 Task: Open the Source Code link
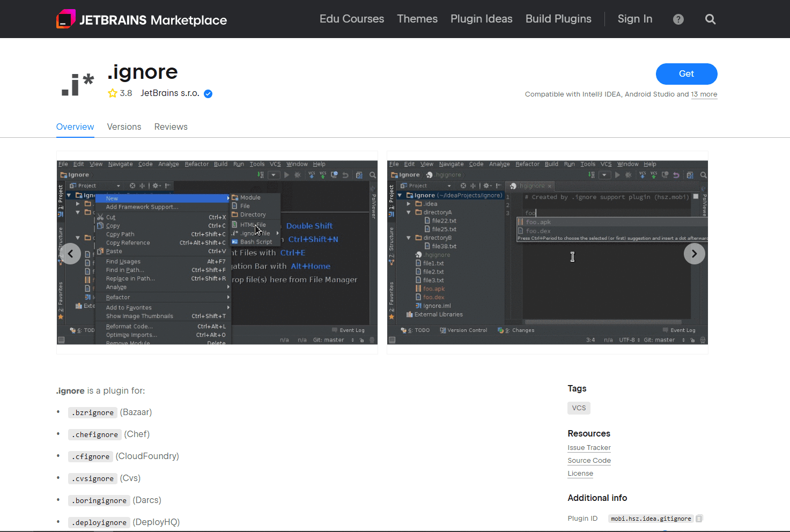click(589, 461)
